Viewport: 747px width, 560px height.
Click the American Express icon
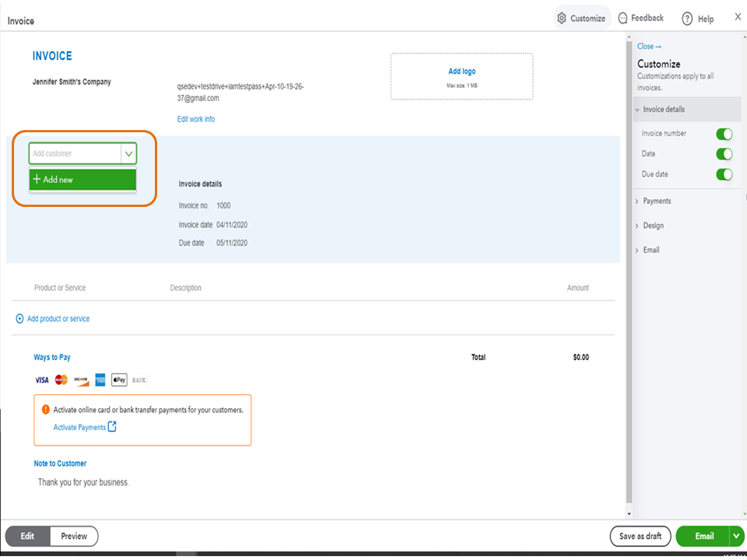click(100, 380)
